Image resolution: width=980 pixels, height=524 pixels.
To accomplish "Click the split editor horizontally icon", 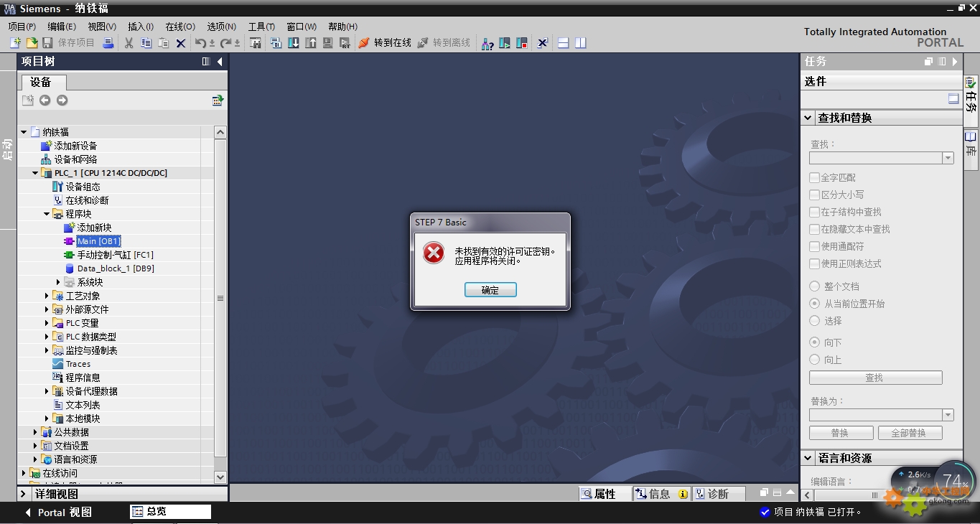I will (564, 43).
